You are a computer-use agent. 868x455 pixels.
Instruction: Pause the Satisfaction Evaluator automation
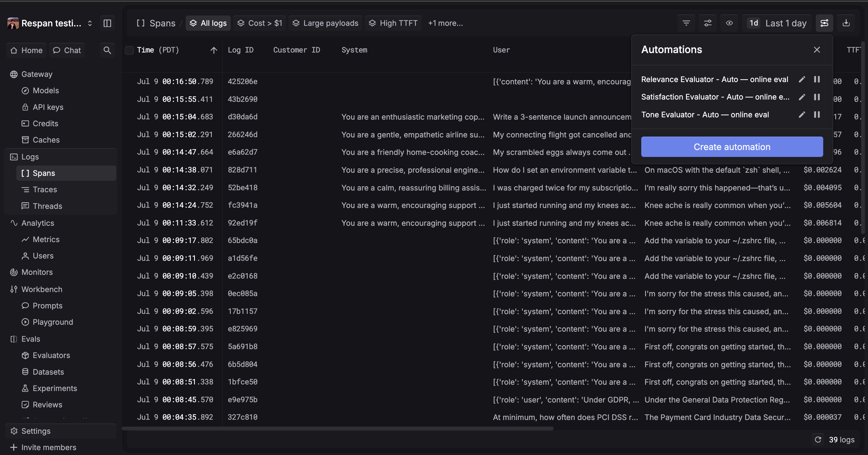817,97
